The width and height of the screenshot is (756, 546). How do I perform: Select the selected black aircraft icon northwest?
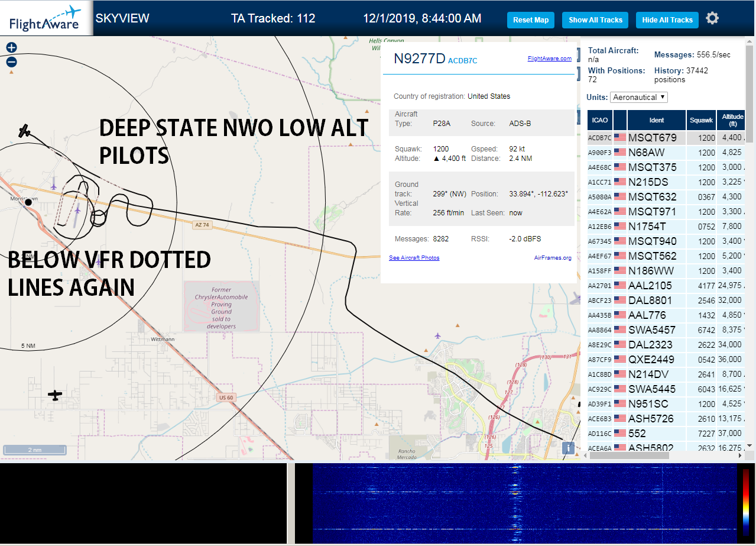pyautogui.click(x=24, y=131)
